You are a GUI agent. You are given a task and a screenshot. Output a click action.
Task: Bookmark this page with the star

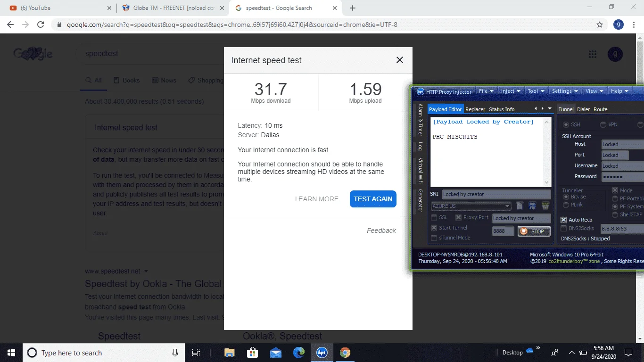[x=600, y=25]
